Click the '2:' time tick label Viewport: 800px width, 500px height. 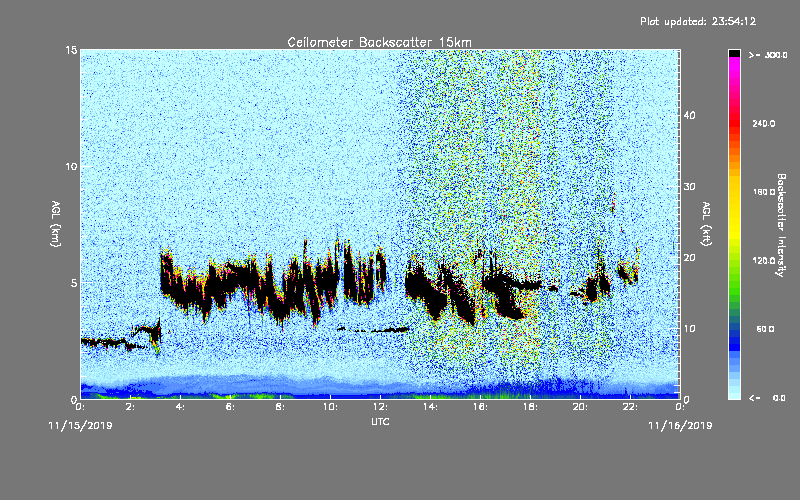[x=131, y=407]
